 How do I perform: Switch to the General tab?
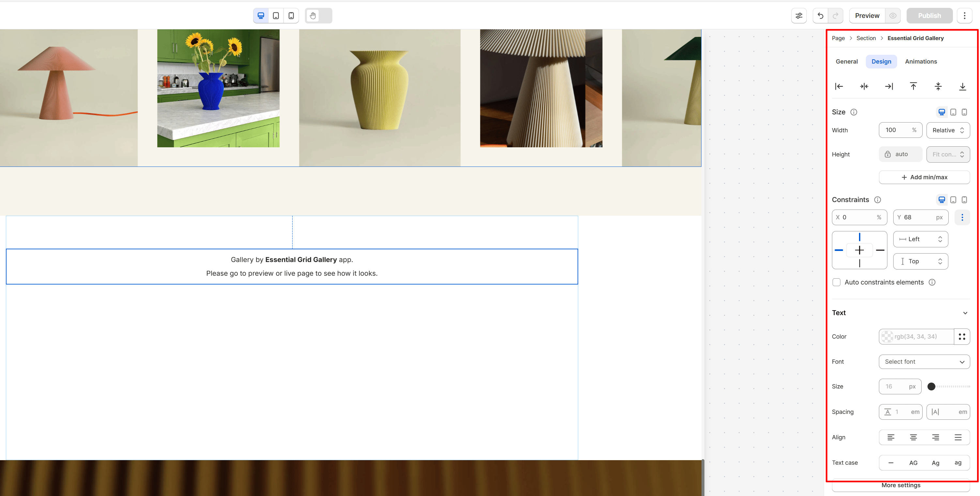(847, 62)
